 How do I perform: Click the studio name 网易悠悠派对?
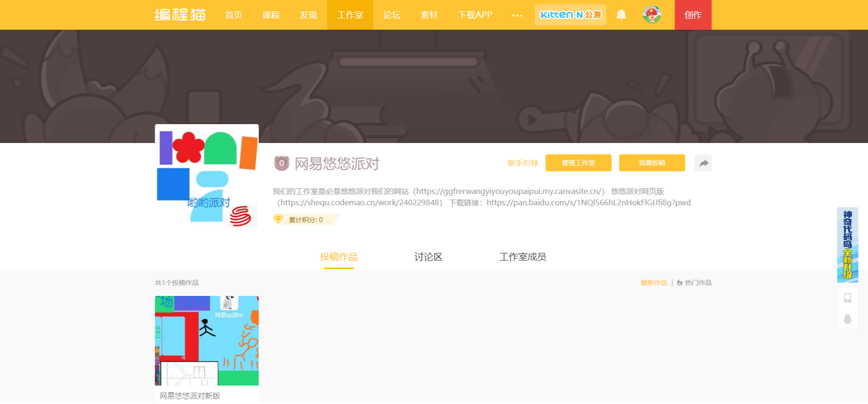[x=337, y=163]
